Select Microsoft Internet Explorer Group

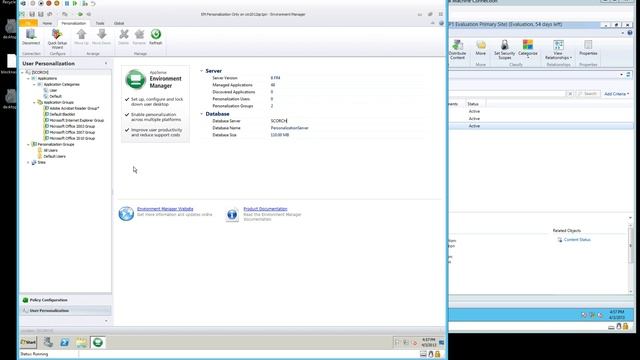pos(77,120)
